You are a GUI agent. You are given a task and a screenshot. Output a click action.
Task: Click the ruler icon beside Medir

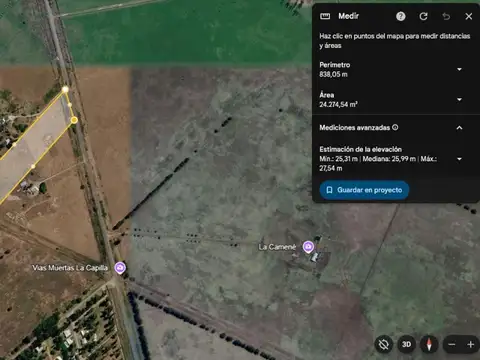point(325,16)
